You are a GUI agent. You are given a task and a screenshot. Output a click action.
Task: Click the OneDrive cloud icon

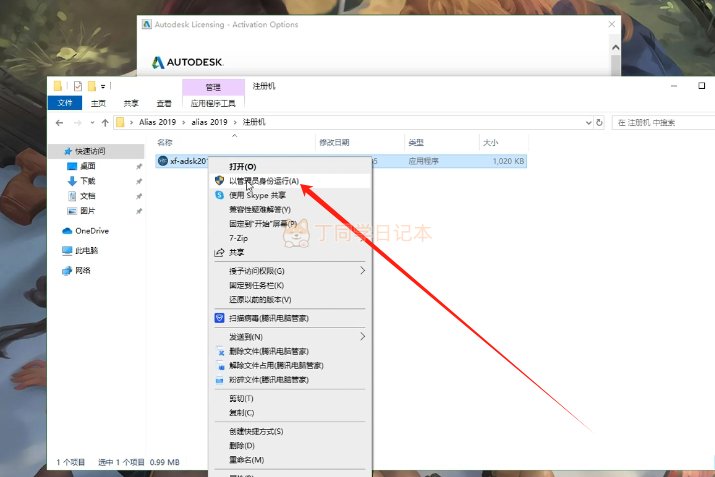click(x=67, y=231)
